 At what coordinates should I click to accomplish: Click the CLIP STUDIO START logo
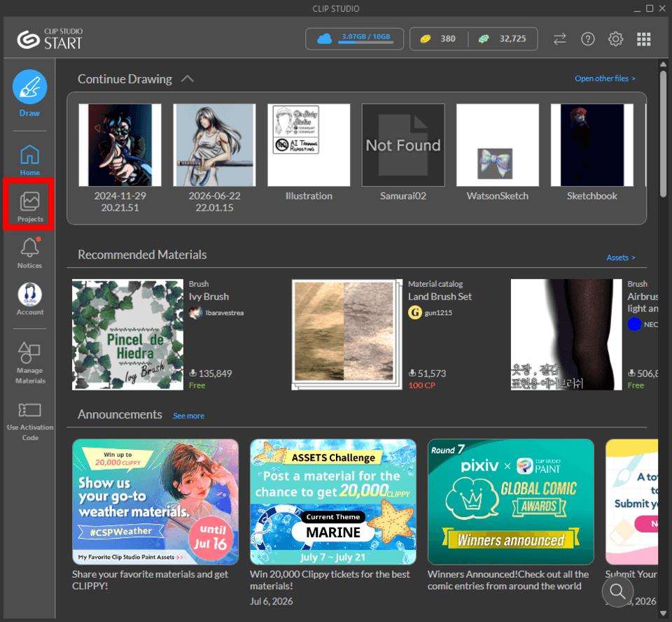click(50, 39)
